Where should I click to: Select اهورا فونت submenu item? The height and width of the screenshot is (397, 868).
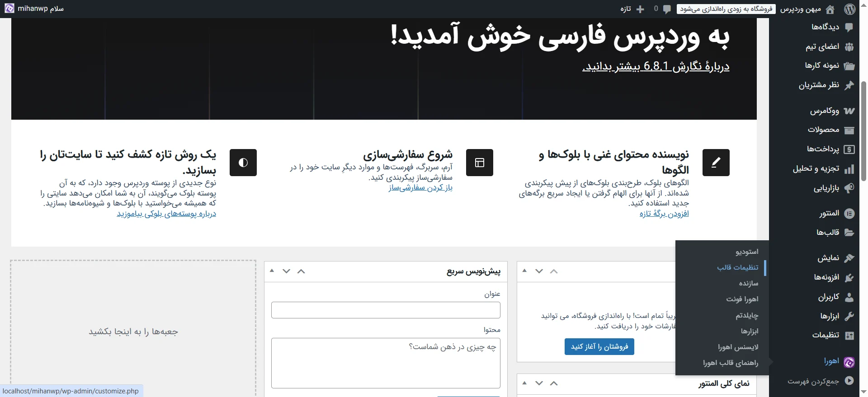tap(742, 299)
